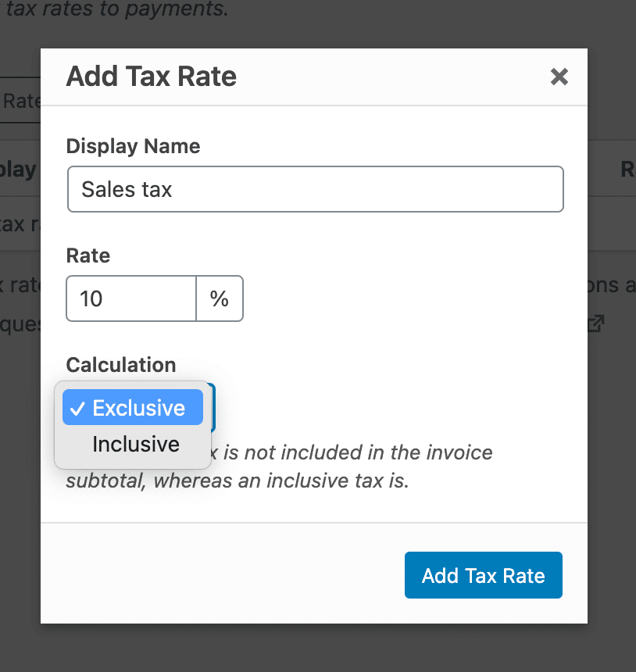Click the Rate field containing 10
The width and height of the screenshot is (636, 672).
(130, 298)
